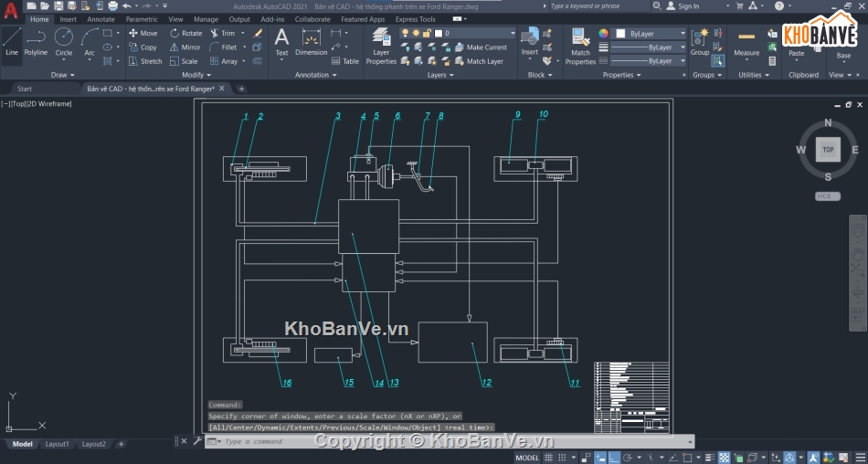Expand the Draw panel

point(62,75)
